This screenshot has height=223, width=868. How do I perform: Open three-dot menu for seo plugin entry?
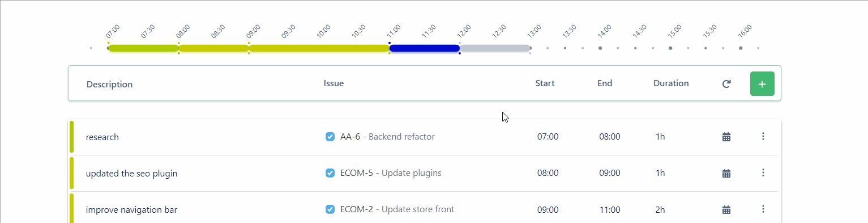(x=763, y=172)
